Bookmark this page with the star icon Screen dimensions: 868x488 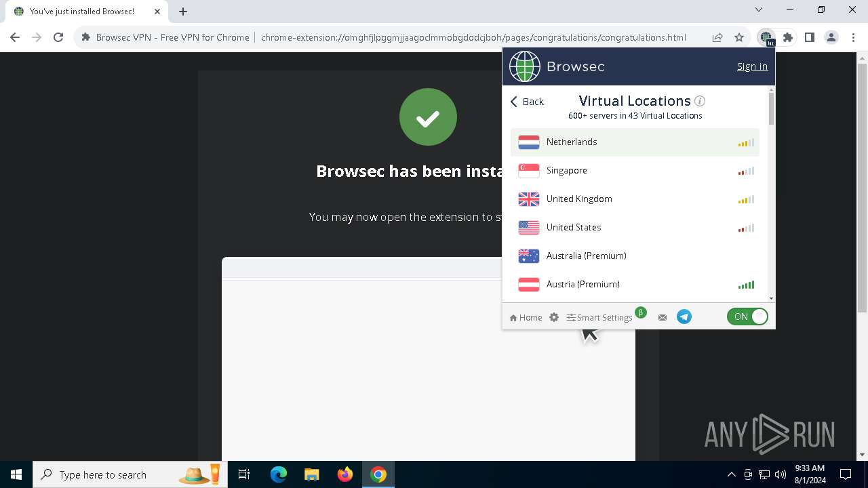(739, 38)
